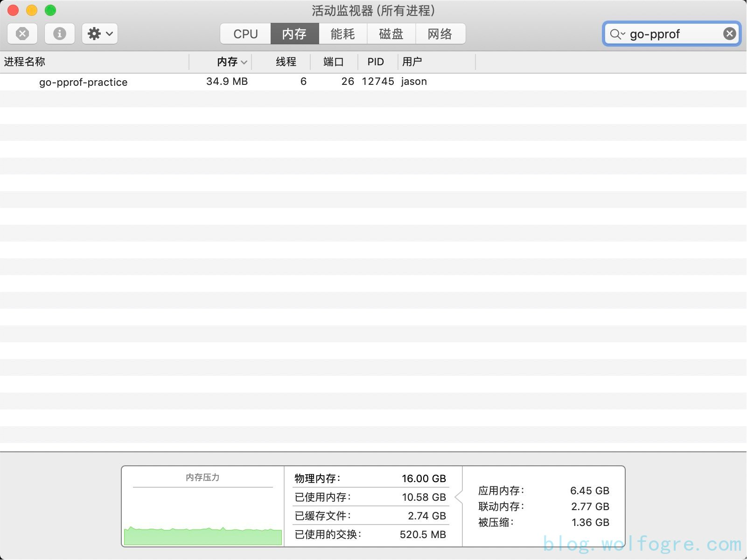Toggle sort order on 内存 column header
This screenshot has width=747, height=560.
(x=227, y=62)
